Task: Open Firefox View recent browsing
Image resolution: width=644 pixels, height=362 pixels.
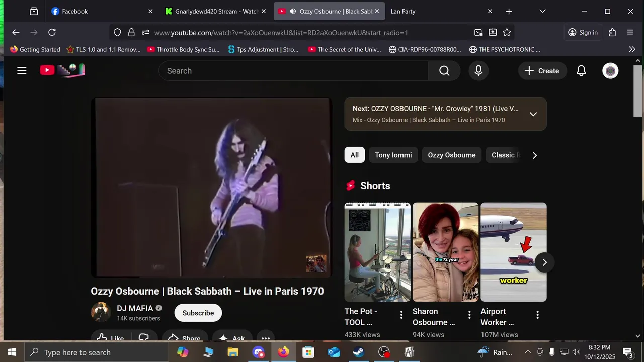Action: click(x=34, y=11)
